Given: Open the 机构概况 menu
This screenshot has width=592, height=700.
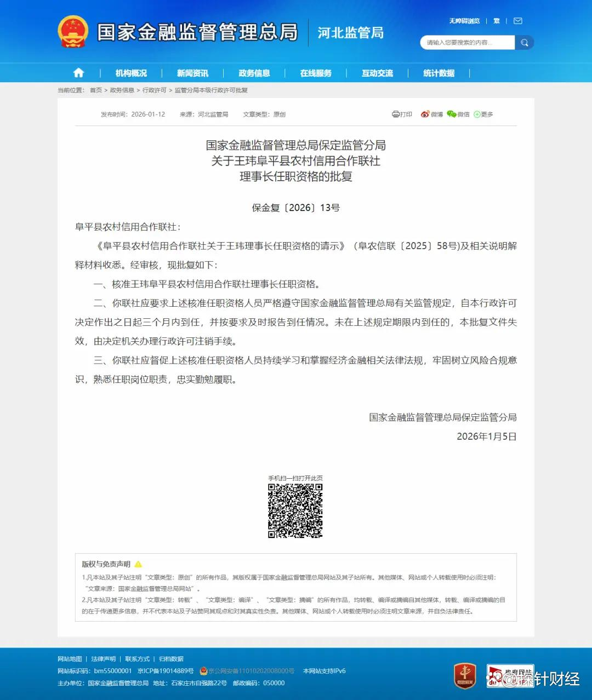Looking at the screenshot, I should coord(131,73).
